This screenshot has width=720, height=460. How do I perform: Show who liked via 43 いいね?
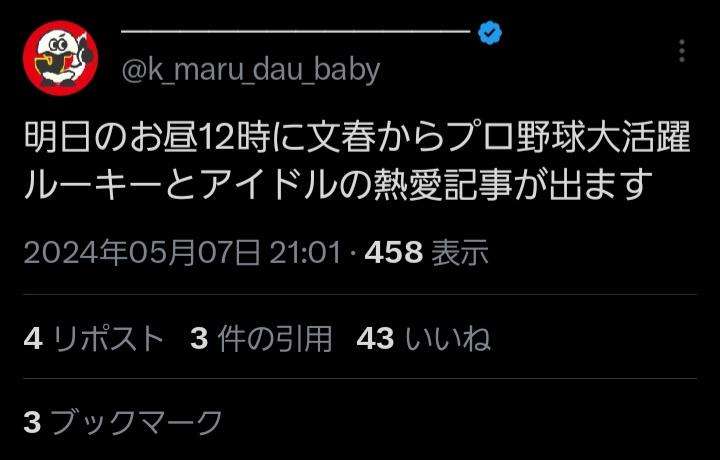tap(423, 339)
